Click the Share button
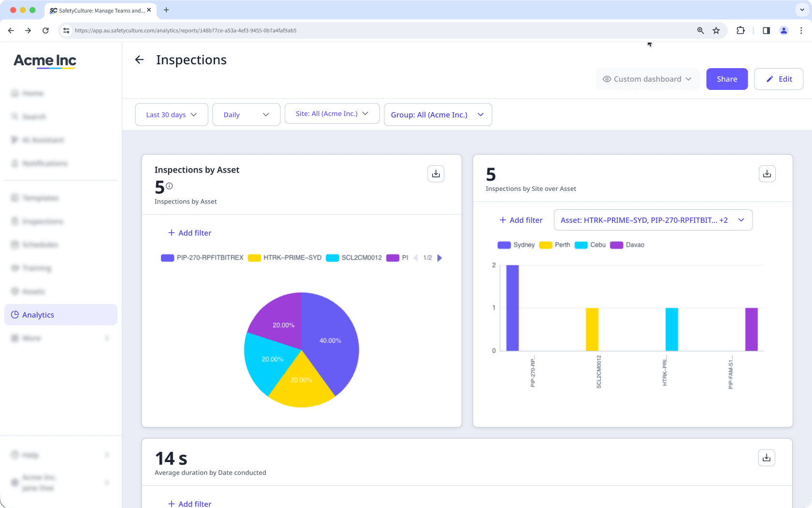Image resolution: width=812 pixels, height=508 pixels. [726, 79]
